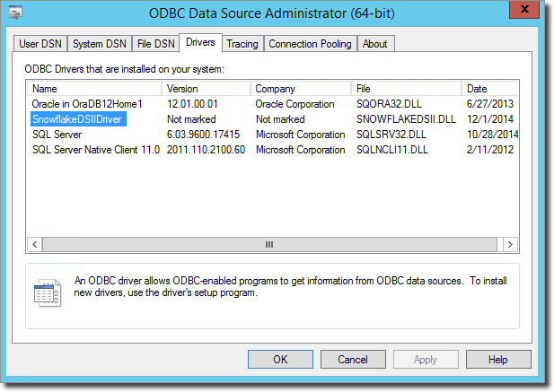Viewport: 554px width, 392px height.
Task: Close the ODBC Data Source Administrator window
Action: (x=524, y=9)
